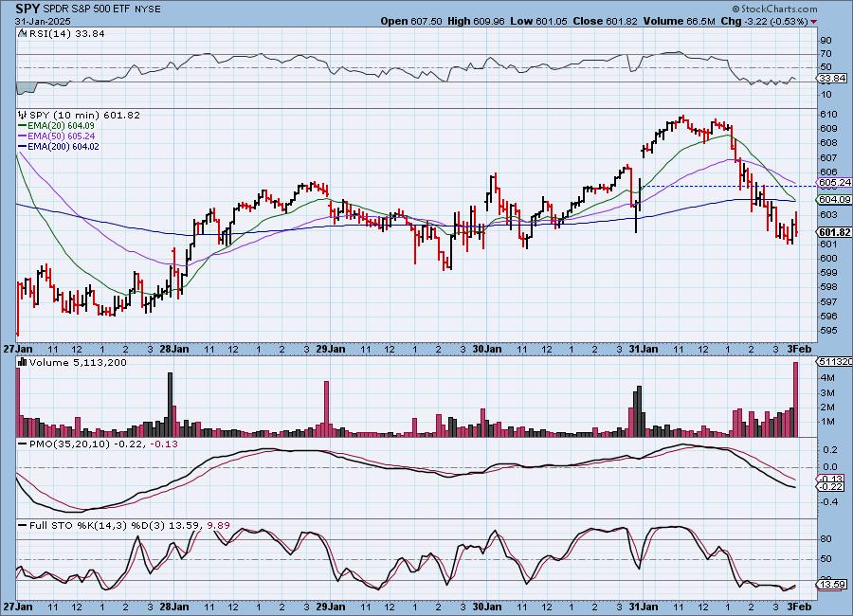Viewport: 853px width, 616px height.
Task: Click the 511320 volume tag on right axis
Action: (x=833, y=362)
